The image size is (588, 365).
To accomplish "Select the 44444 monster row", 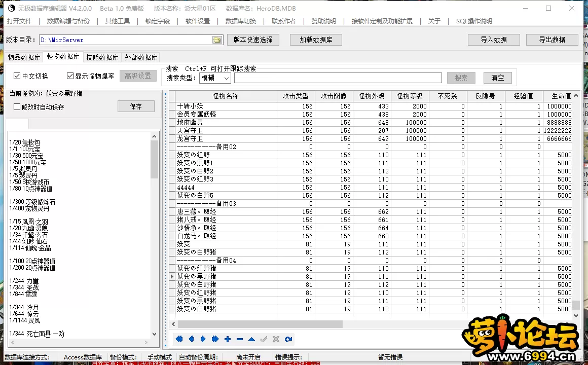I will coord(374,188).
